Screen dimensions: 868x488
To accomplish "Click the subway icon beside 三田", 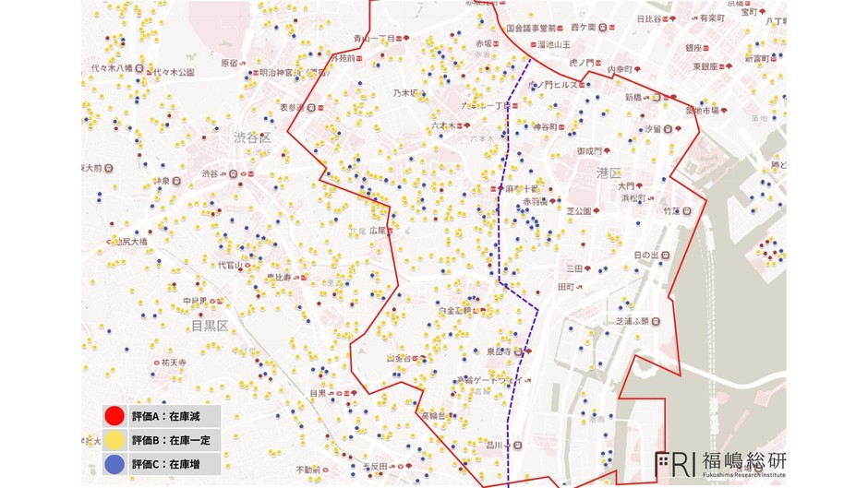I will pyautogui.click(x=587, y=268).
